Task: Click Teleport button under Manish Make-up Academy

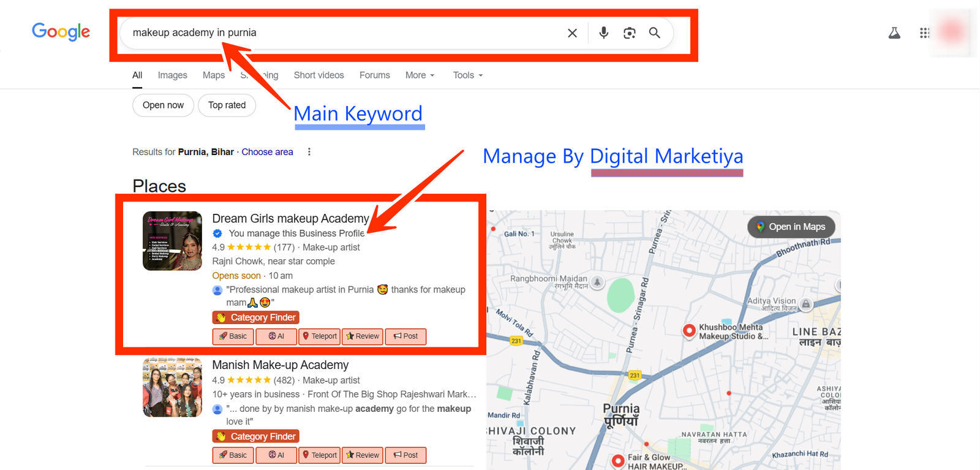Action: [320, 455]
